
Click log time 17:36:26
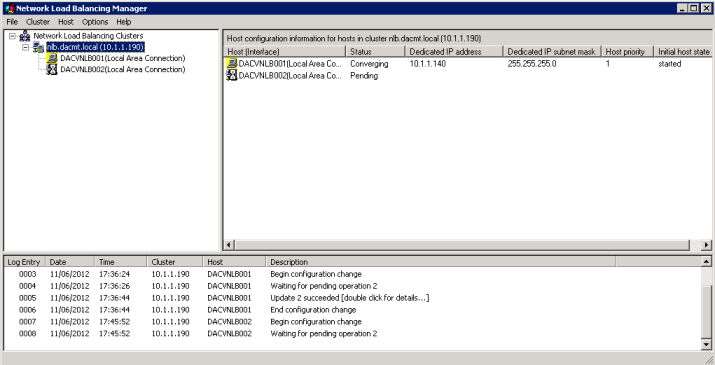114,286
